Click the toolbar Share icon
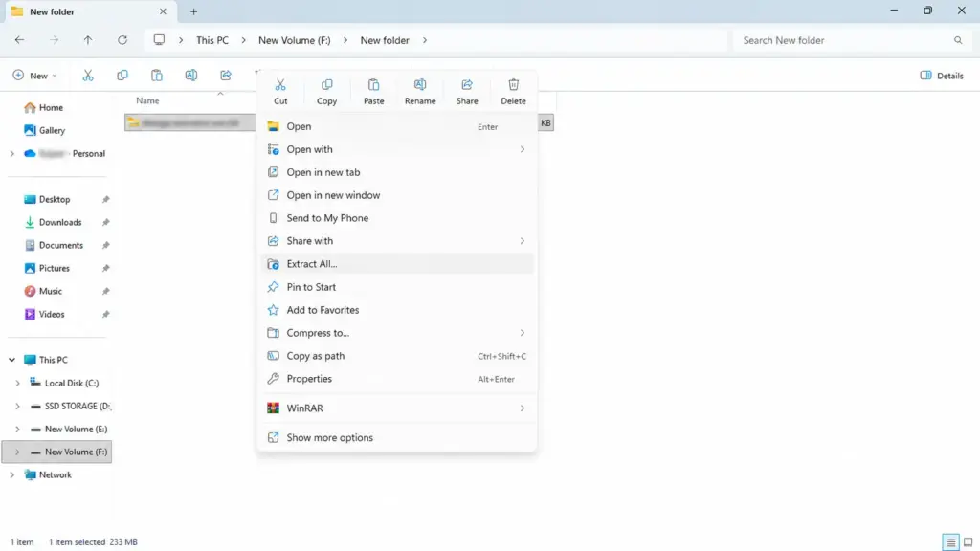The image size is (980, 551). pos(226,76)
